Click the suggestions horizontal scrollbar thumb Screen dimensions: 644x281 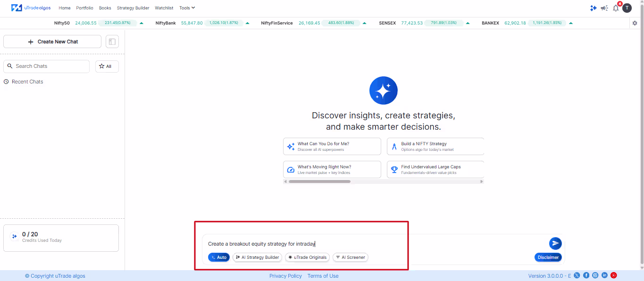tap(319, 182)
